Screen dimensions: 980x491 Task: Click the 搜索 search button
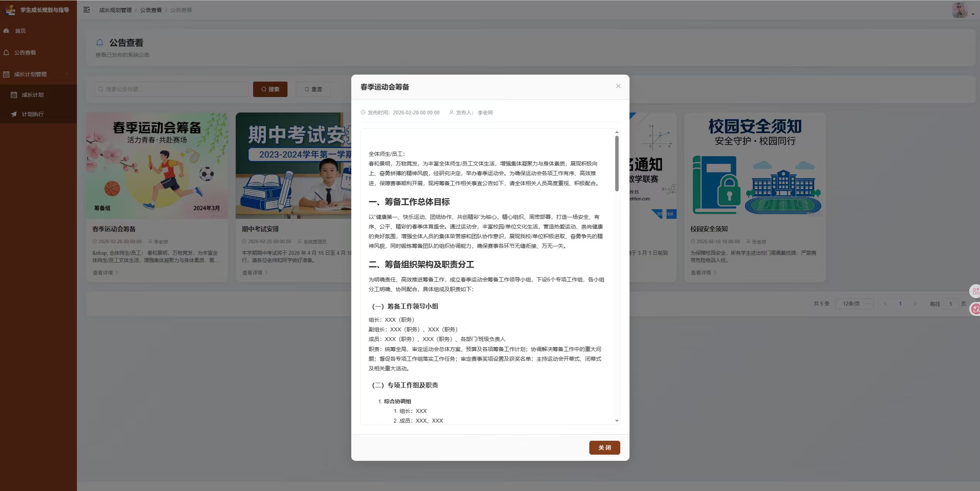(270, 89)
